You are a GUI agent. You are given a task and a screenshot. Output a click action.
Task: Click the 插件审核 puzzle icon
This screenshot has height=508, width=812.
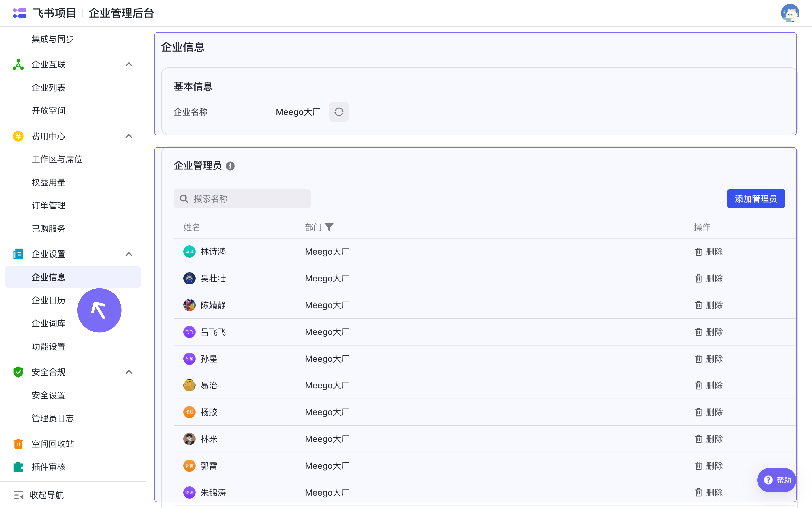pyautogui.click(x=18, y=467)
